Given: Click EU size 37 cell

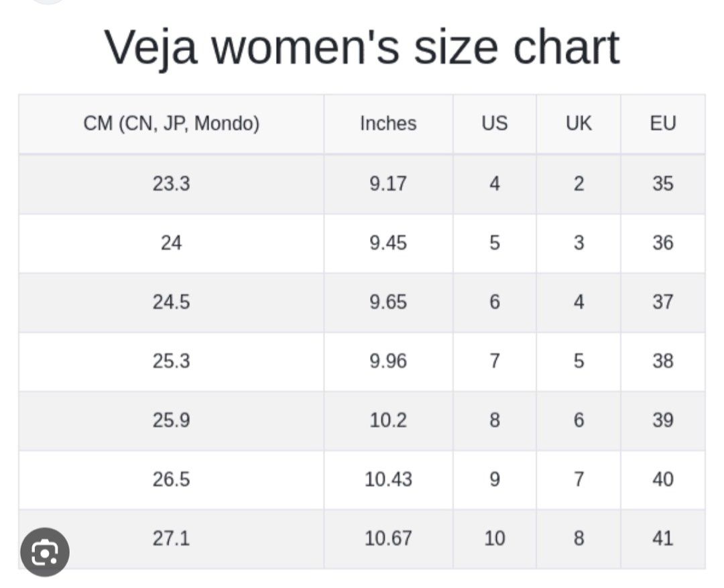Looking at the screenshot, I should pyautogui.click(x=662, y=302).
